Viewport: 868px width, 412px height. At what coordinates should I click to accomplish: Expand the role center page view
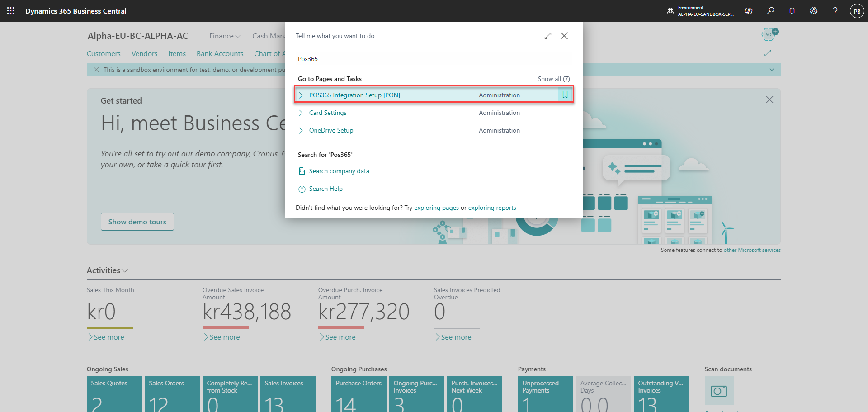point(768,53)
